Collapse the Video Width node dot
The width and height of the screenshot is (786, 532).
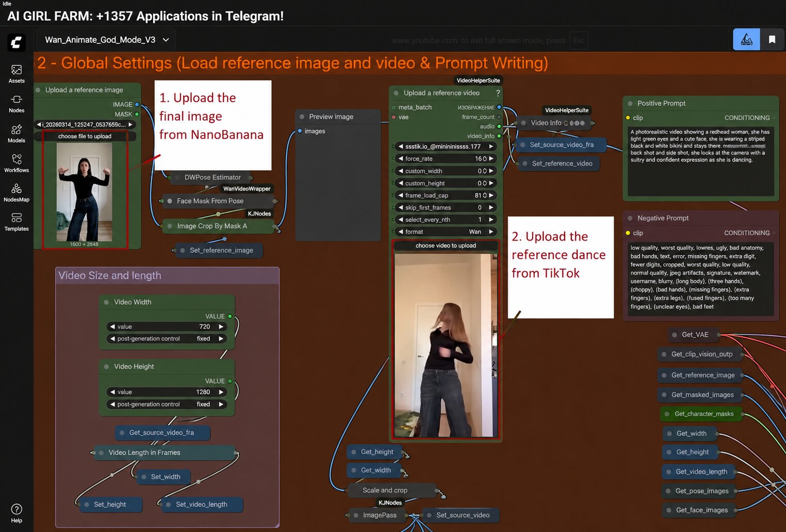(x=106, y=302)
